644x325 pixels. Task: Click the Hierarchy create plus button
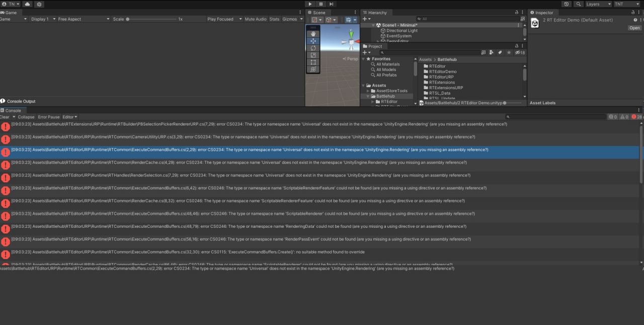[365, 19]
